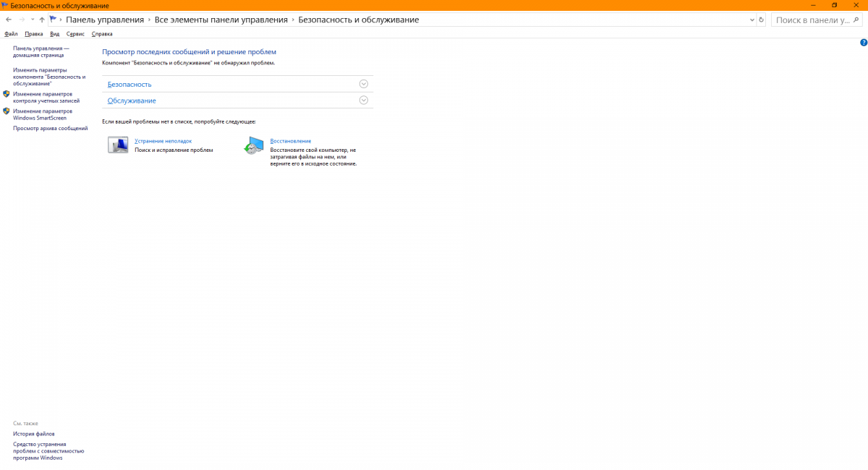
Task: Open the recent locations dropdown arrow
Action: click(32, 20)
